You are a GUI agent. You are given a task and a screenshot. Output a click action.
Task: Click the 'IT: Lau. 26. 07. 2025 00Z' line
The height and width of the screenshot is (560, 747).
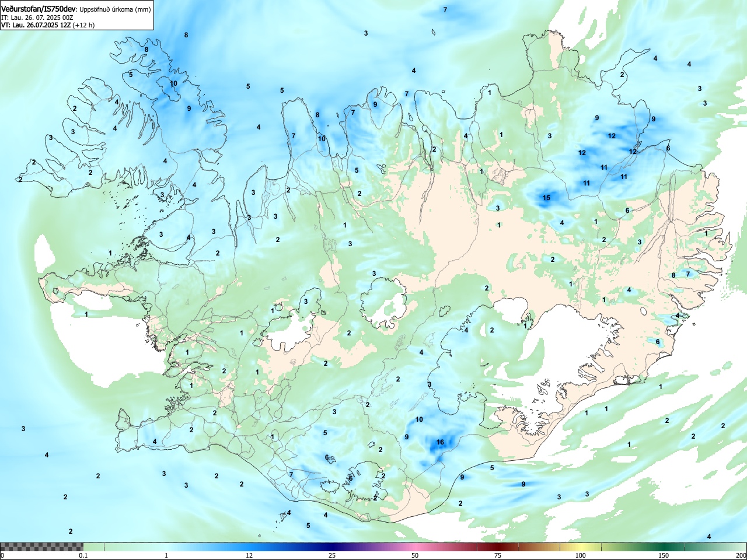(x=37, y=17)
